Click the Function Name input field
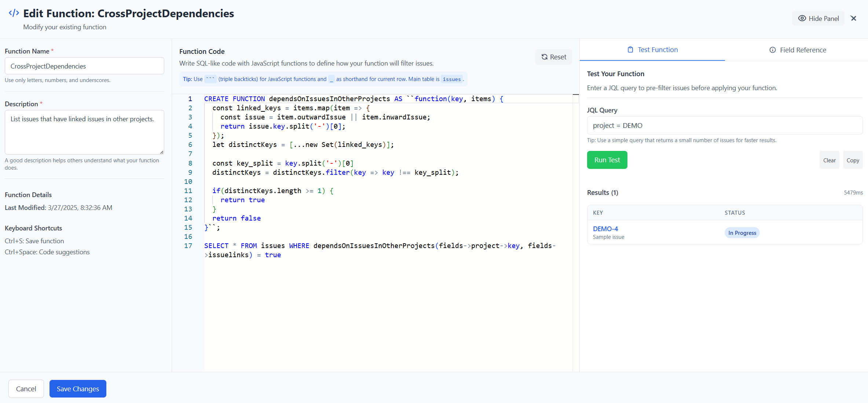Viewport: 868px width, 403px height. tap(84, 66)
